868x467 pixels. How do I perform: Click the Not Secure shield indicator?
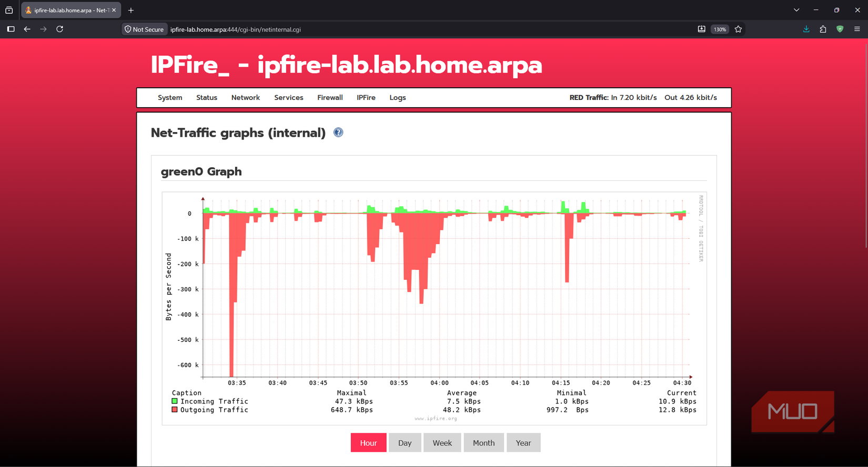(x=144, y=29)
